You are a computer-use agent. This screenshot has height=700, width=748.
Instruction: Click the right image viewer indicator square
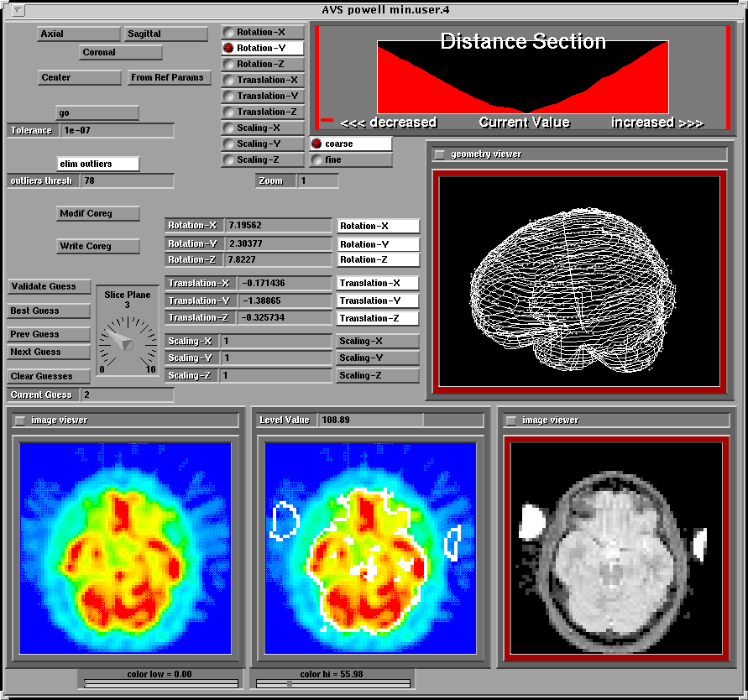(511, 421)
